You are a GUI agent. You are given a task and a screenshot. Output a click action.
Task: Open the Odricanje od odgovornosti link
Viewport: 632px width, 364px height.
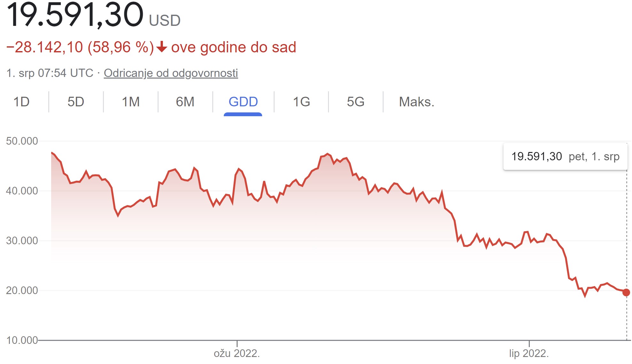tap(171, 73)
